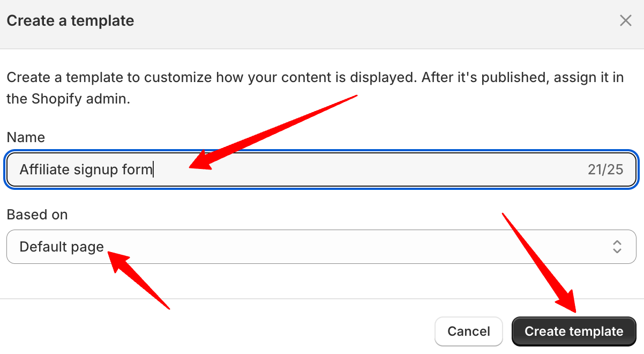Screen dimensions: 644x354
Task: Click the Create template button
Action: coord(574,331)
